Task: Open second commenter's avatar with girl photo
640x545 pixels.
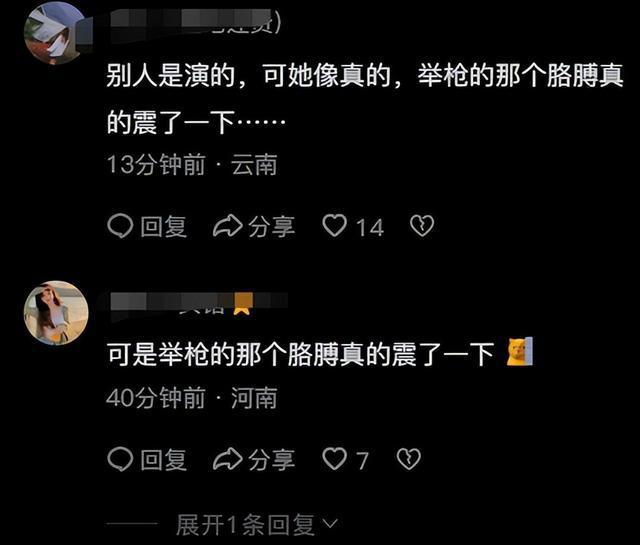Action: point(56,313)
